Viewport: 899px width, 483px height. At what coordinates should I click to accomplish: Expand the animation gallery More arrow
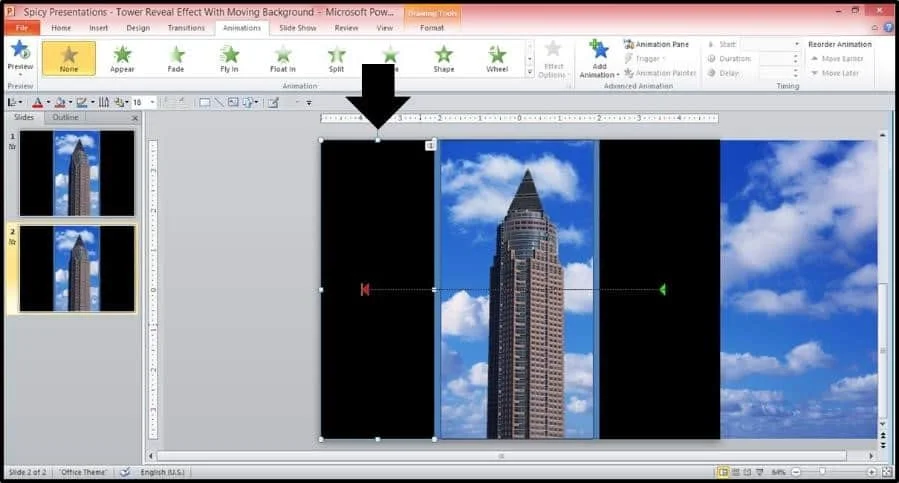click(530, 72)
